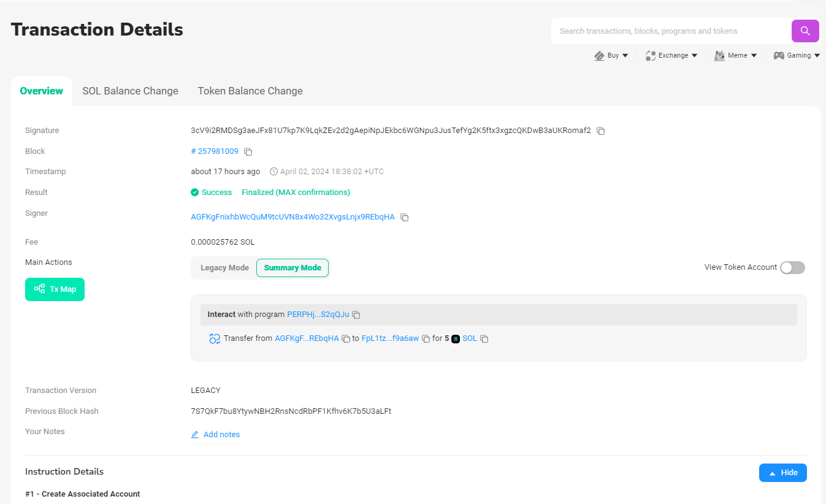The image size is (826, 504).
Task: Collapse instruction details with Hide button
Action: (782, 473)
